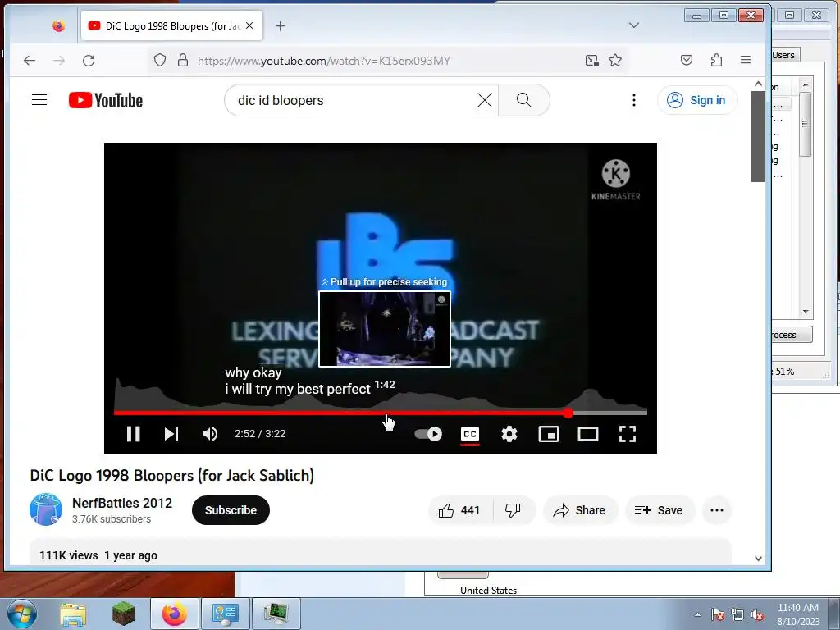Dislike the video with thumbs down
Screen dimensions: 840x630
tap(514, 510)
